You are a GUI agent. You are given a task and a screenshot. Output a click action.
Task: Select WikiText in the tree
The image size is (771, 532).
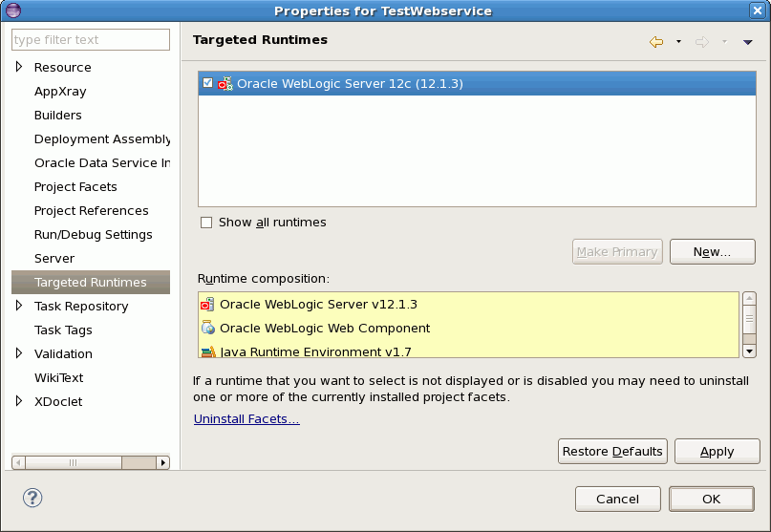coord(59,377)
